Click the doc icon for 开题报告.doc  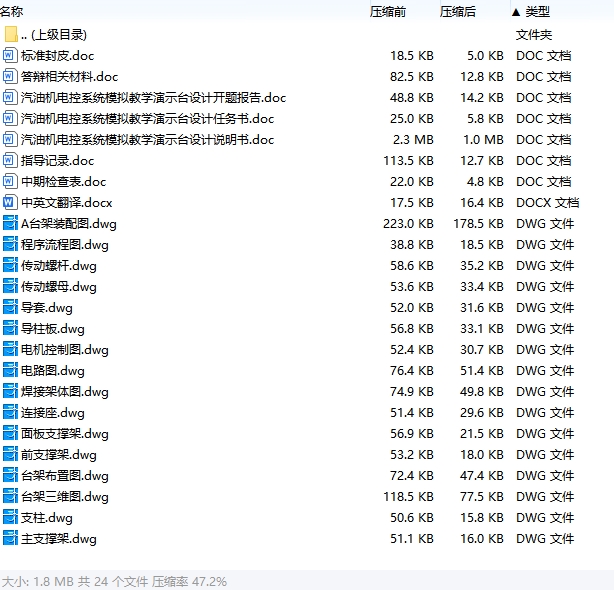10,97
